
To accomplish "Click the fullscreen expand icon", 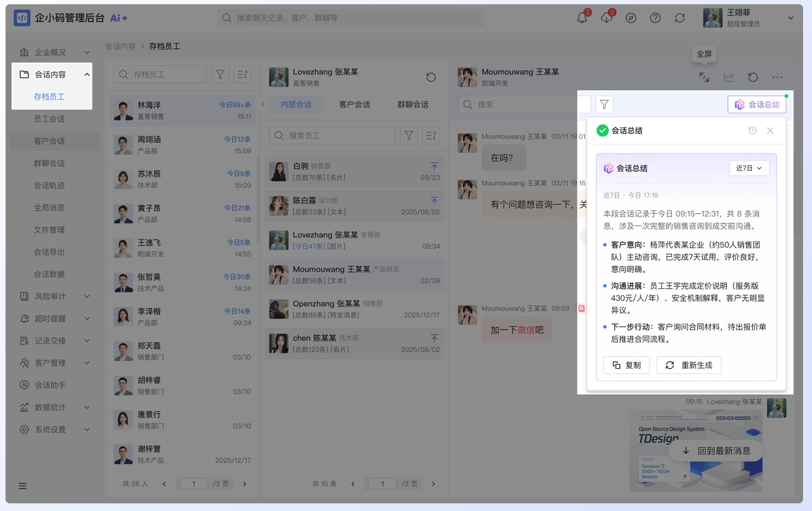I will 704,77.
